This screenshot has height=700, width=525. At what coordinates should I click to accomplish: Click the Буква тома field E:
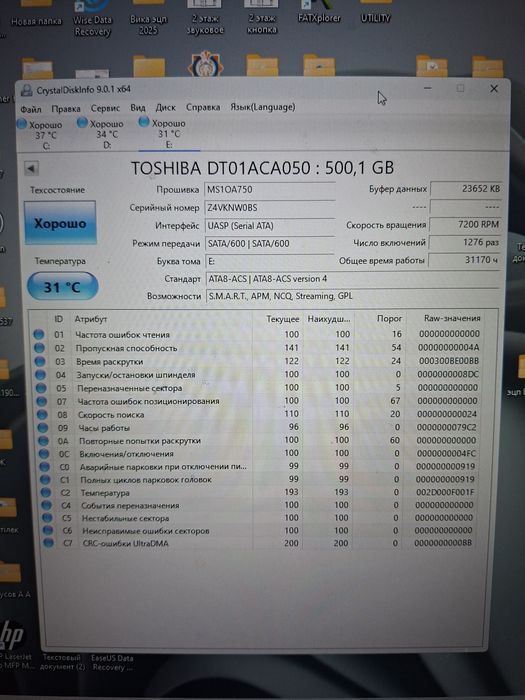click(269, 261)
